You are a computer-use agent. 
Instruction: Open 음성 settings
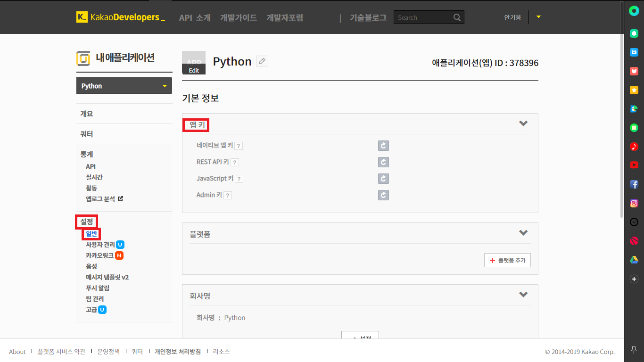click(x=91, y=266)
